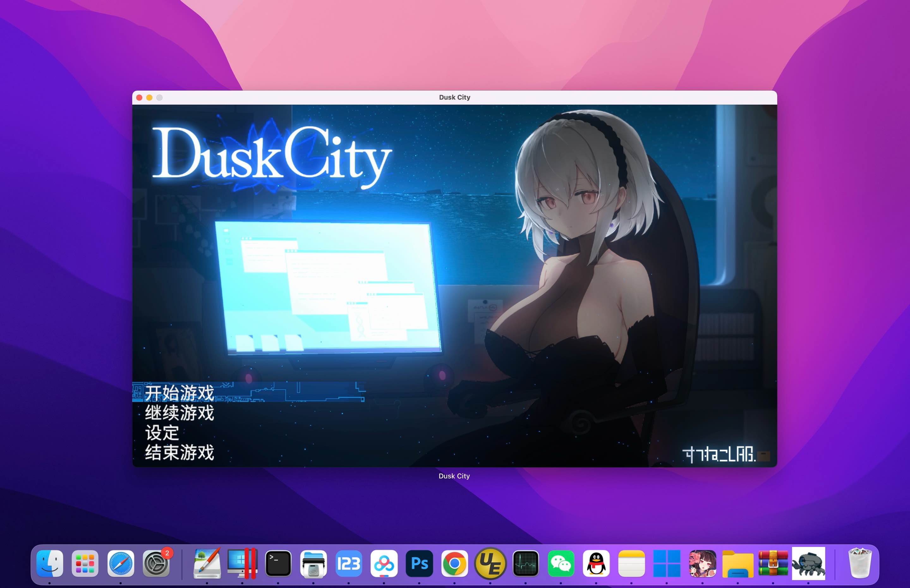The height and width of the screenshot is (588, 910).
Task: Click the Dusk City window title bar
Action: coord(454,97)
